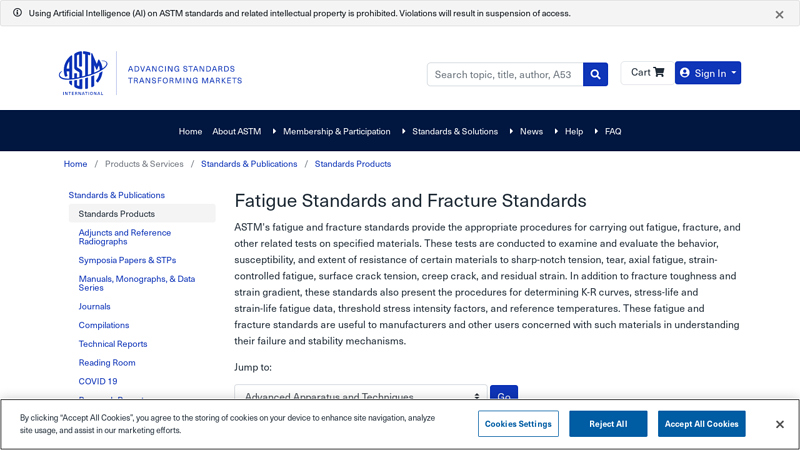Click in the search topic field
The width and height of the screenshot is (800, 450).
point(505,74)
